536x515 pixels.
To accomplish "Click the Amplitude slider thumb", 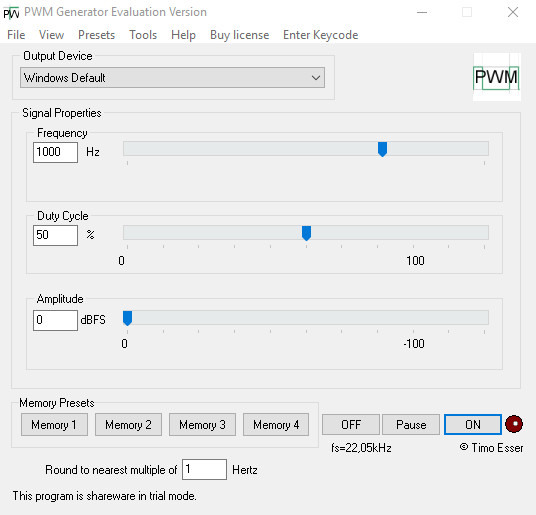I will [x=128, y=318].
